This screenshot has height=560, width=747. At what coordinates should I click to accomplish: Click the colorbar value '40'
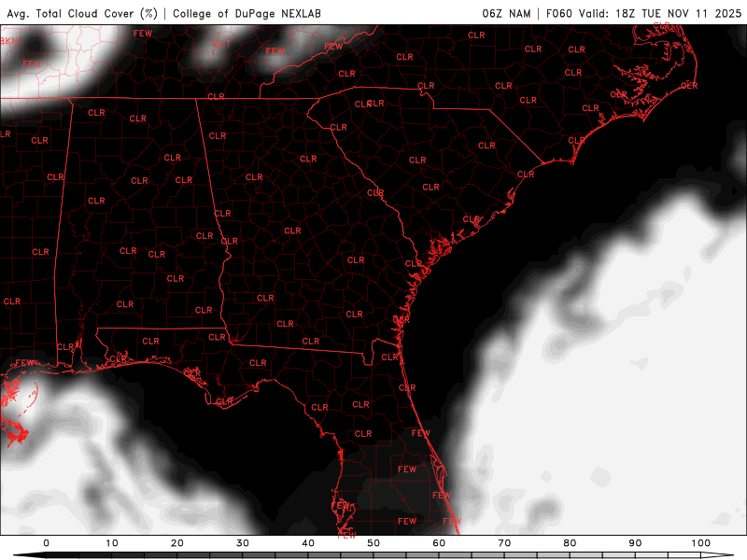point(308,543)
